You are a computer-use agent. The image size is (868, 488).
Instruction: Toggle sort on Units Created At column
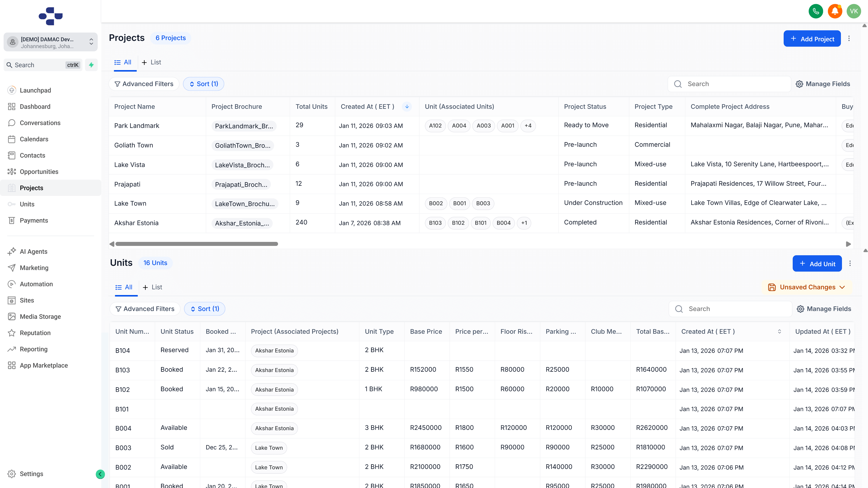(779, 332)
